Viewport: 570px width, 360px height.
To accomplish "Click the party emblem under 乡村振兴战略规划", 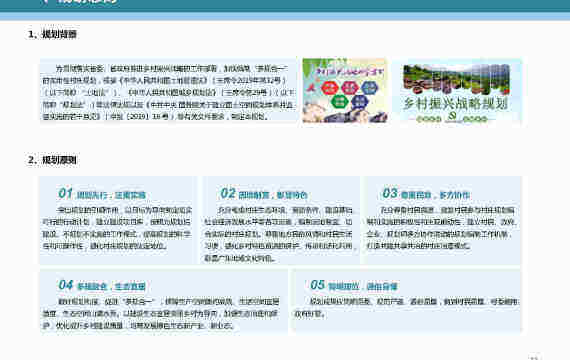I will [451, 118].
